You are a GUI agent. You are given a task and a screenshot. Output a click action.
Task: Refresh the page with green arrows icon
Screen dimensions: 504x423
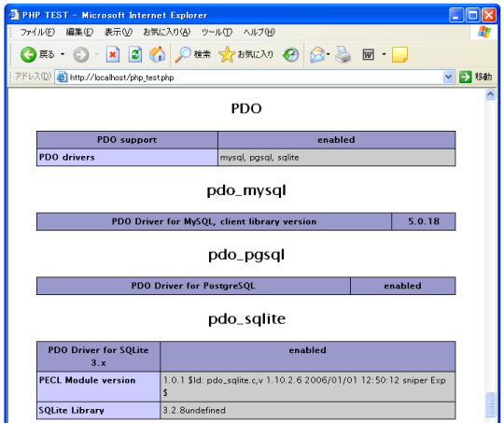[x=135, y=54]
